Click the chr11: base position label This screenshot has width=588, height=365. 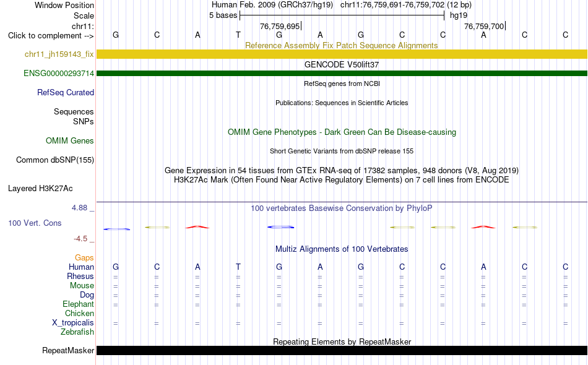click(82, 26)
